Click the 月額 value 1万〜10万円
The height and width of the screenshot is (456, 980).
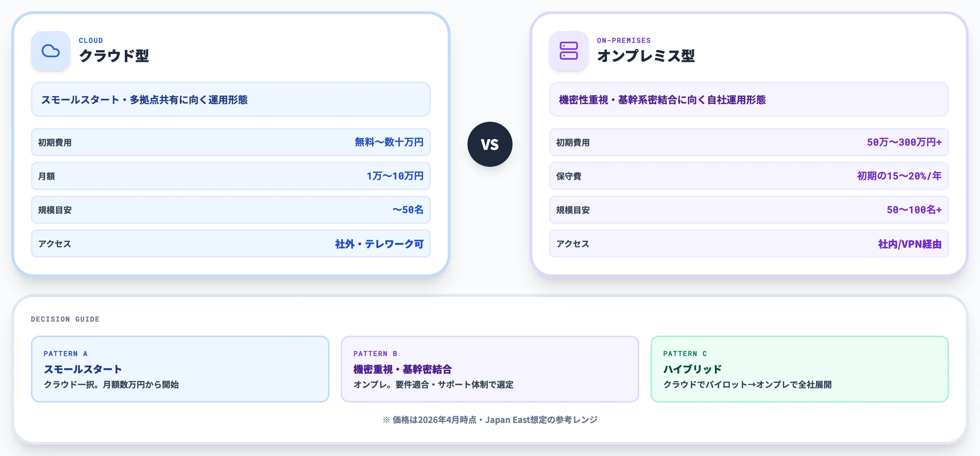click(395, 176)
